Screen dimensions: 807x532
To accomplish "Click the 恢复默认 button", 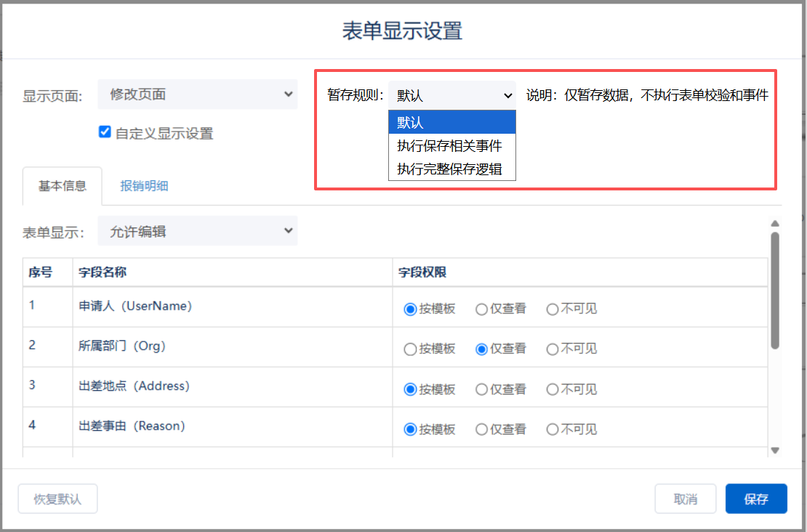I will coord(57,499).
